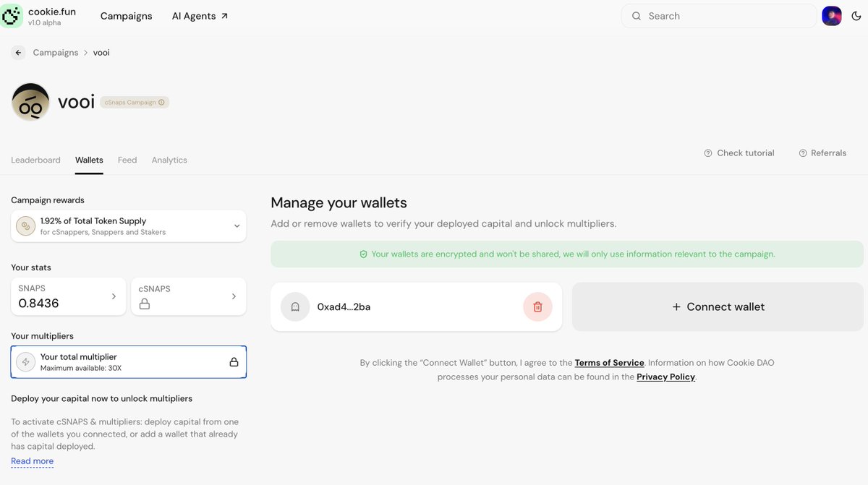Click the token coins icon in rewards

tap(26, 226)
